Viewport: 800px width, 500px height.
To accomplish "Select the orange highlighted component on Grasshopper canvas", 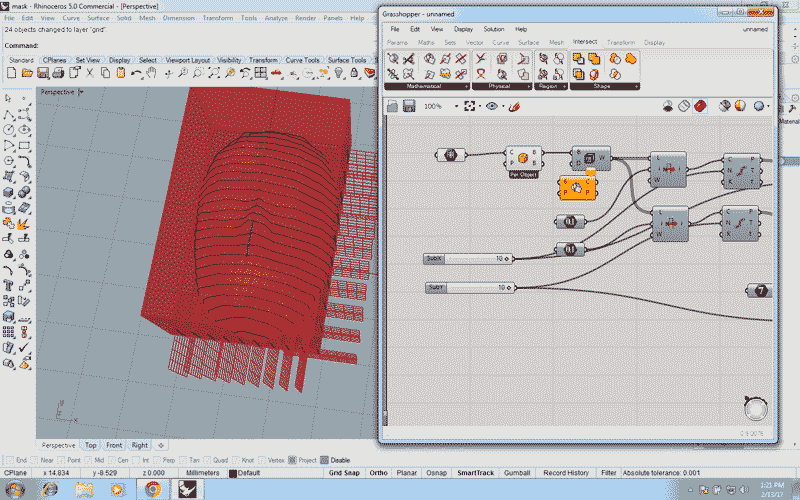I will coord(577,187).
